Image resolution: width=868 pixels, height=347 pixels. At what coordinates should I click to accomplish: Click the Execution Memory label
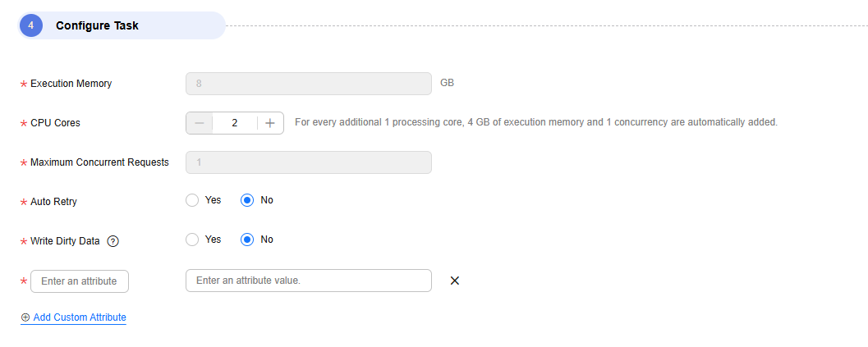point(71,84)
